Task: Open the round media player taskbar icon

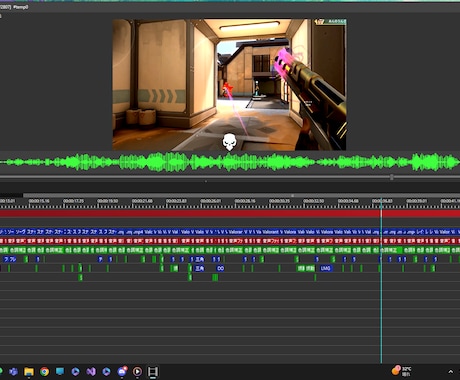Action: [x=137, y=371]
